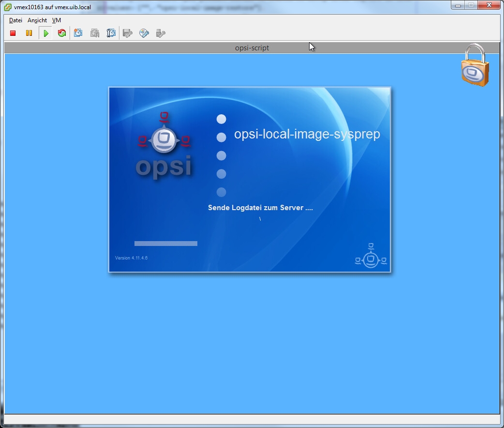Reset the VM with the red-green arrows icon
504x428 pixels.
point(62,33)
